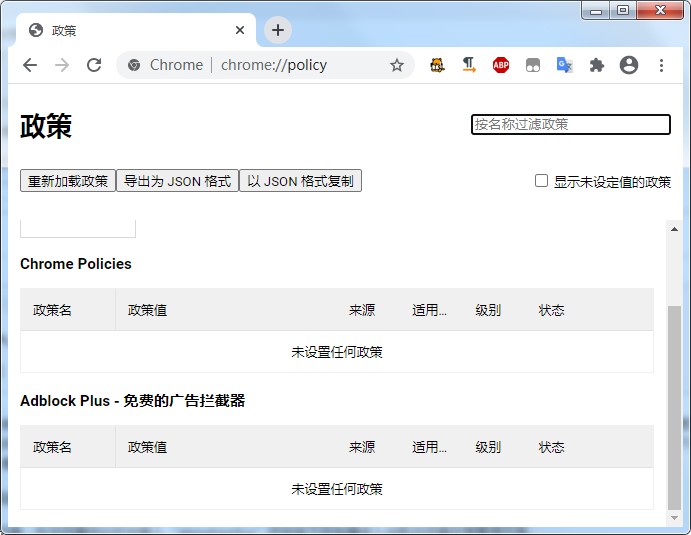
Task: Click 来源 header in Adblock Plus table
Action: point(362,447)
